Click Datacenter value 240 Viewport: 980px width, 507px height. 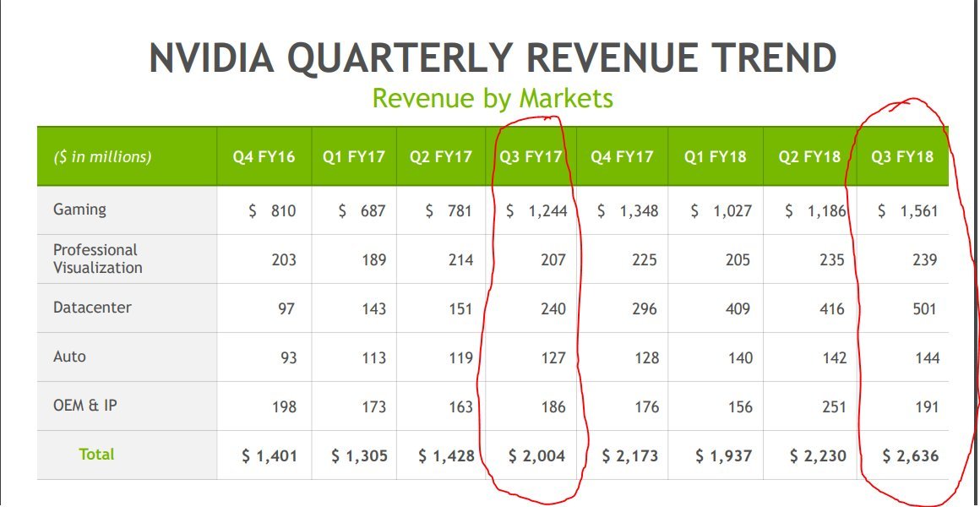coord(553,308)
